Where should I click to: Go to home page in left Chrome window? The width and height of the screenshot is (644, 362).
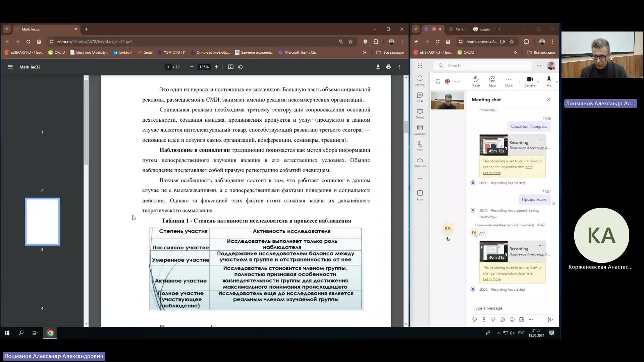point(39,42)
